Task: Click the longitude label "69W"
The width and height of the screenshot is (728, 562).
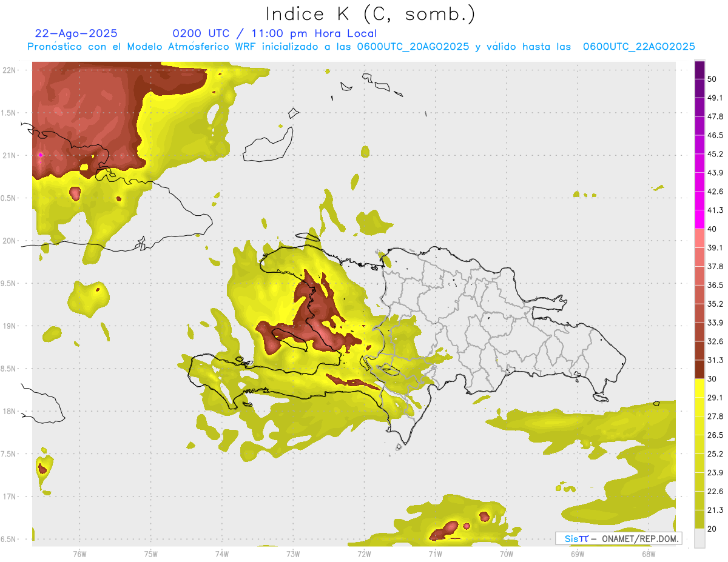Action: [578, 554]
